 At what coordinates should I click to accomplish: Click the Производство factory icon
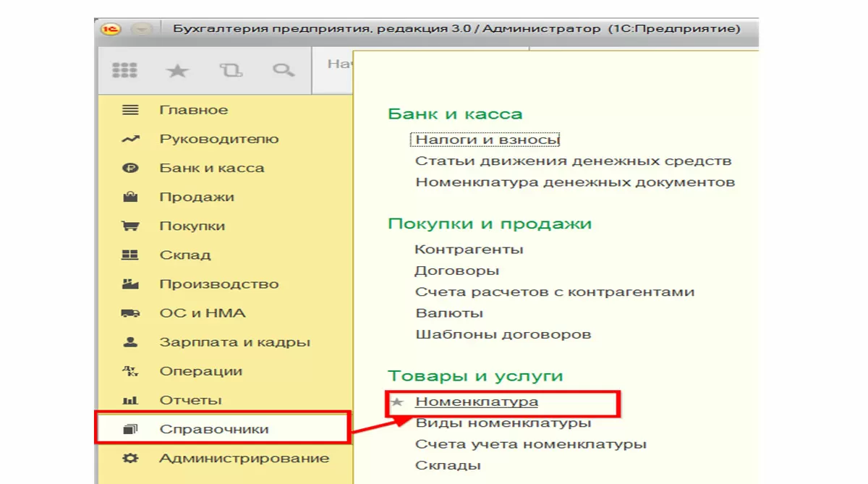[130, 284]
